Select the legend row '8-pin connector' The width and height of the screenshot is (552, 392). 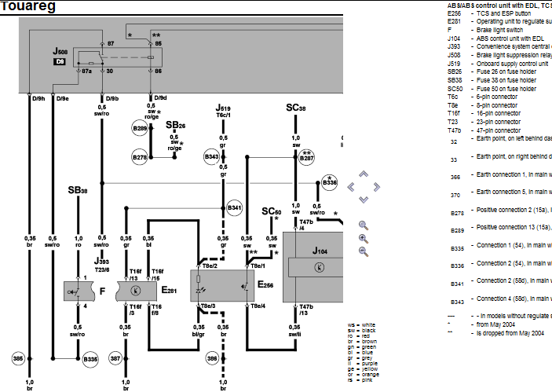(482, 105)
